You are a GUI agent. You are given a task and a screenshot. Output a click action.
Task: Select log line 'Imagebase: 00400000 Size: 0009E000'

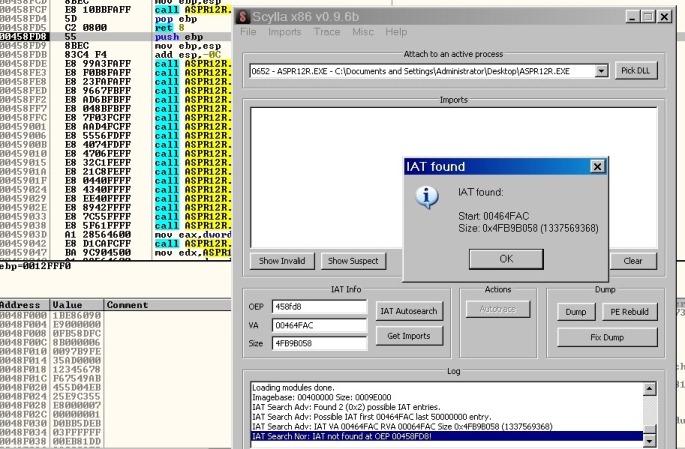(x=447, y=397)
